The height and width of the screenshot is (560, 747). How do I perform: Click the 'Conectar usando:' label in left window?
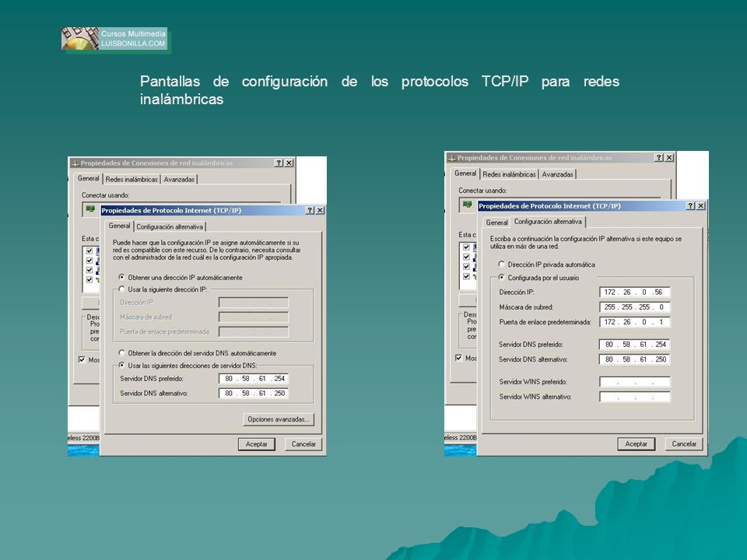pyautogui.click(x=105, y=195)
